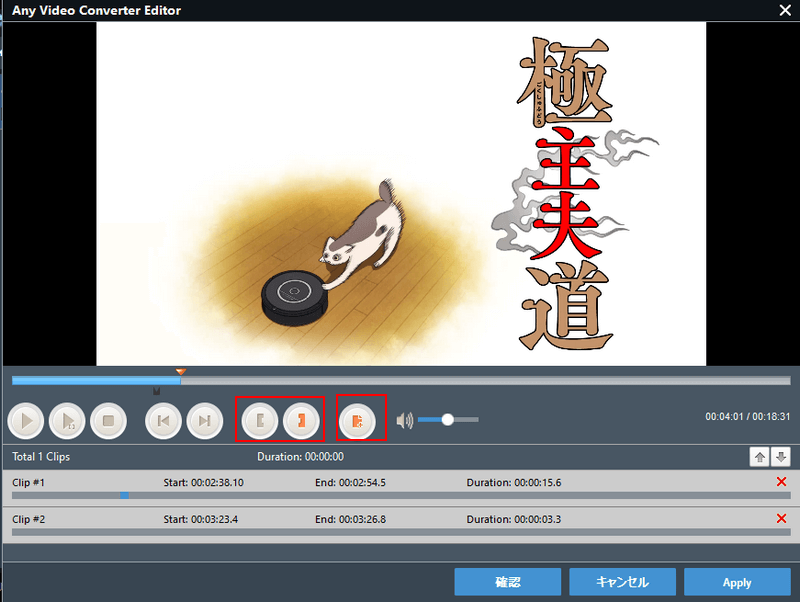
Task: Select the Clip #2 row
Action: click(401, 525)
